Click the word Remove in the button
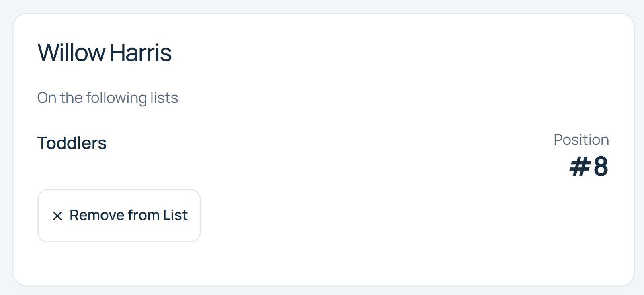 click(x=97, y=215)
